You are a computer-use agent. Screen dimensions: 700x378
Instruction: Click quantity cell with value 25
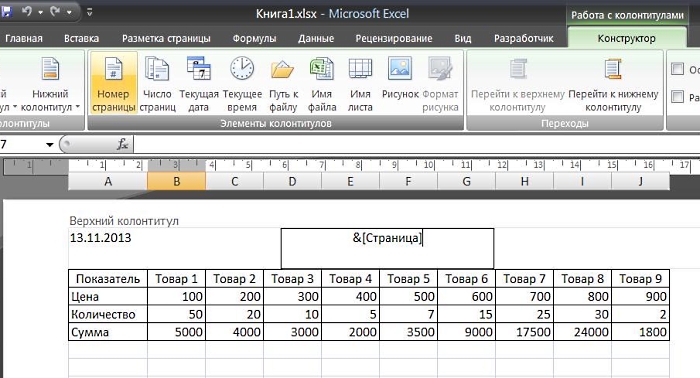(525, 315)
